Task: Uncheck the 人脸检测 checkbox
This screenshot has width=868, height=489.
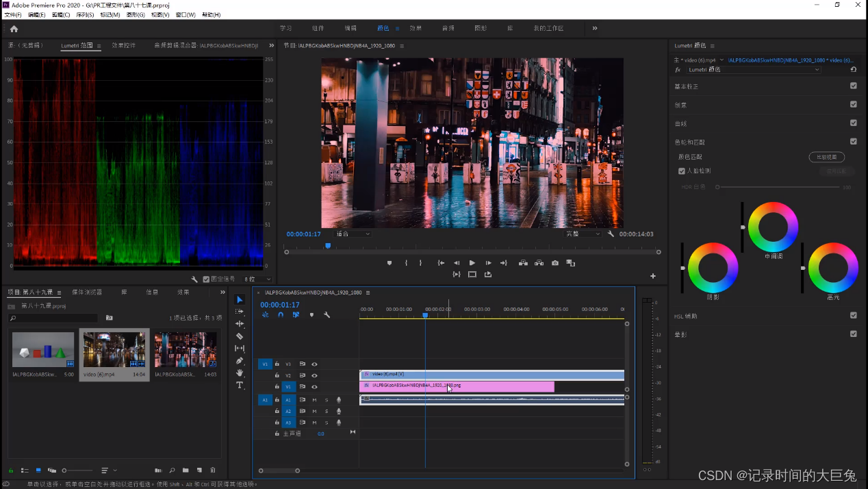Action: pos(682,171)
